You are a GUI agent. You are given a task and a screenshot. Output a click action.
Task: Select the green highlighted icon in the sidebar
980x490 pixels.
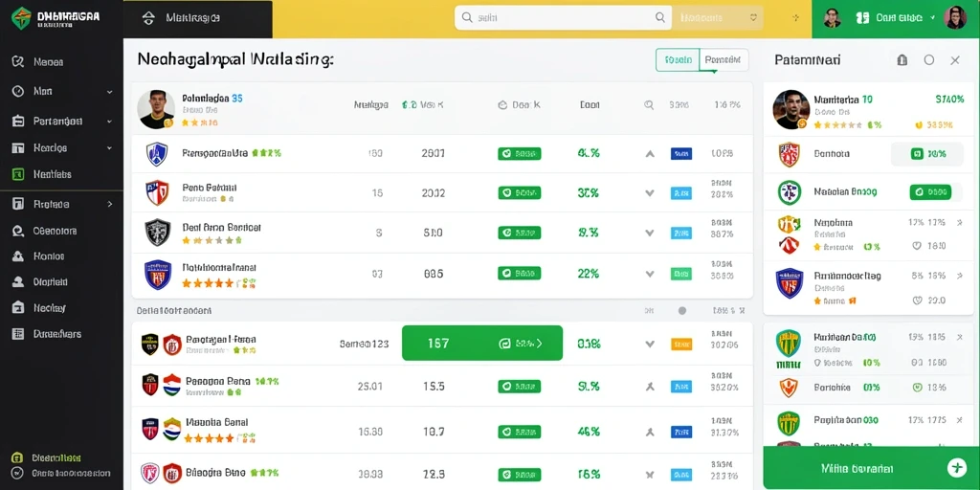click(18, 174)
